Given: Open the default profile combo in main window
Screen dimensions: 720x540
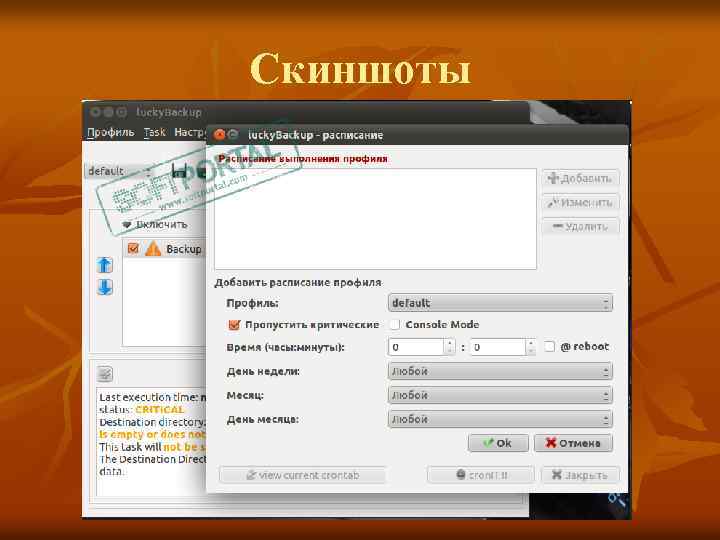Looking at the screenshot, I should pyautogui.click(x=118, y=171).
